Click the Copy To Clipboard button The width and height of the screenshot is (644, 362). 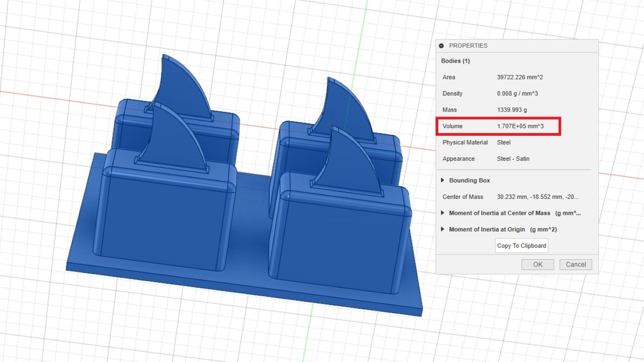pos(522,246)
